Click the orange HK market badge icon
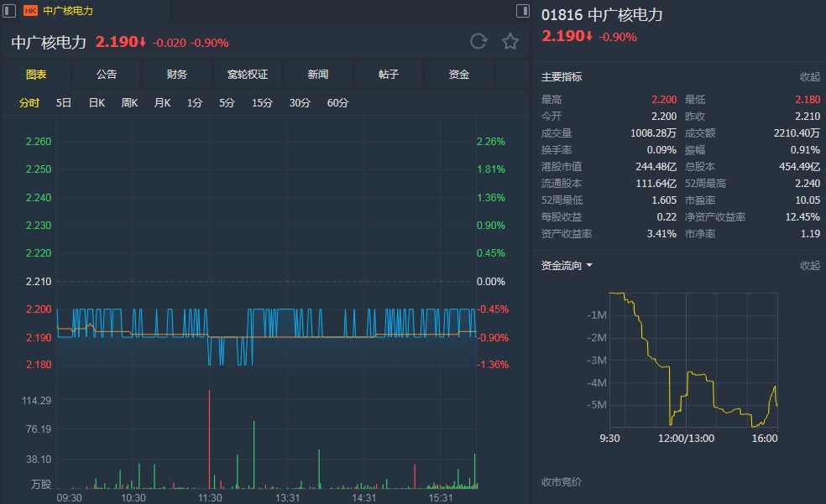This screenshot has height=504, width=826. 30,11
